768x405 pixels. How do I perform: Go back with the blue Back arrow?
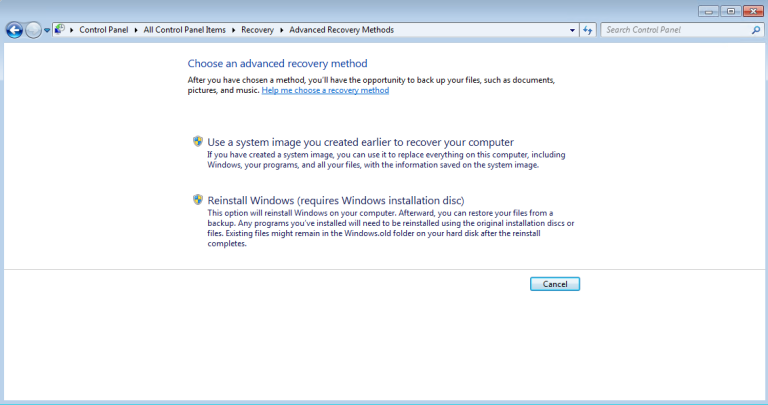(14, 30)
